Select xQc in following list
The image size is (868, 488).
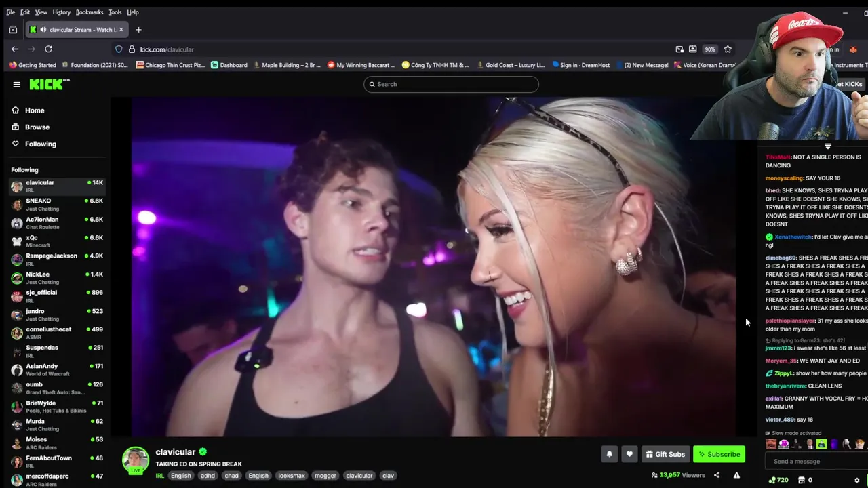tap(57, 241)
